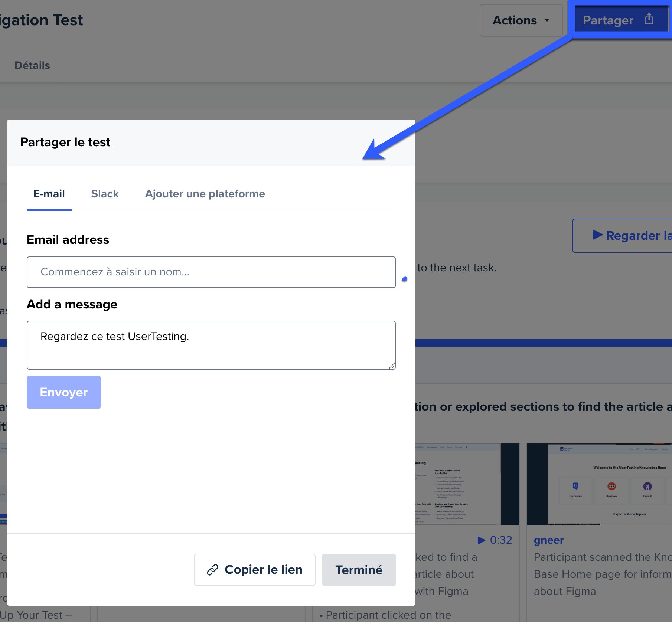Open the gneer participant link
Image resolution: width=672 pixels, height=622 pixels.
548,540
